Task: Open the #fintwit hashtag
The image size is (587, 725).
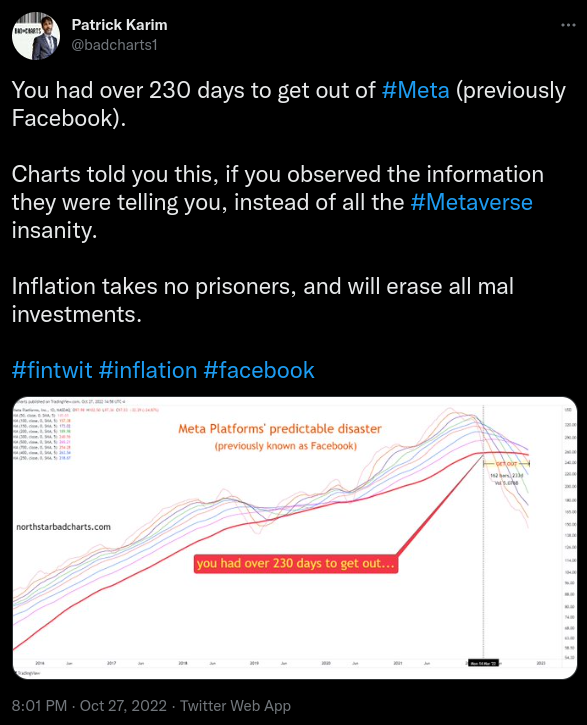Action: [x=52, y=370]
